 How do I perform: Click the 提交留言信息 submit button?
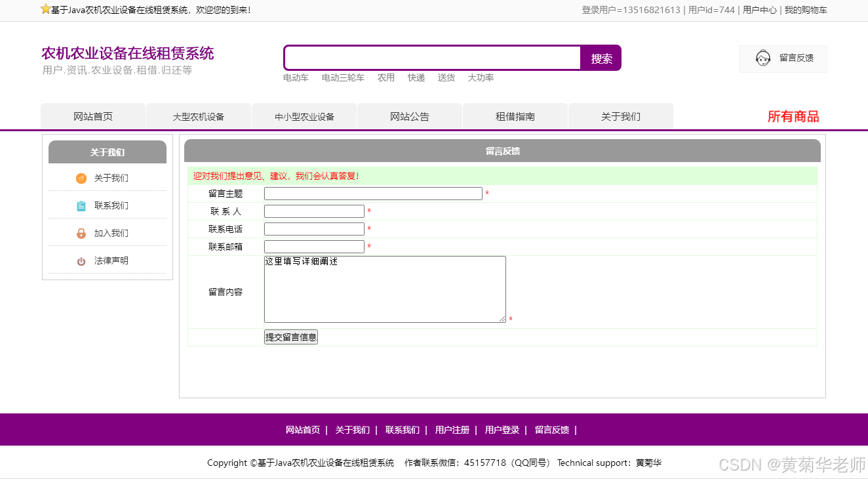[x=291, y=337]
